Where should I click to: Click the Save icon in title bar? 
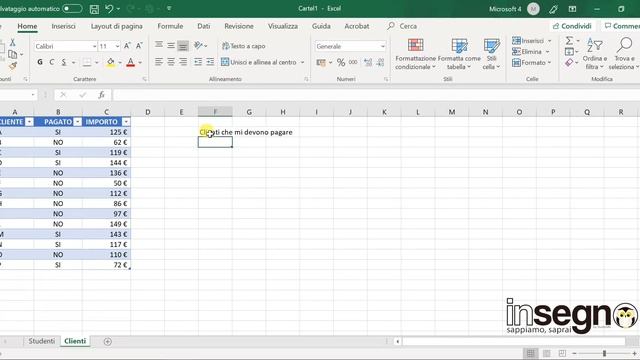[x=94, y=9]
